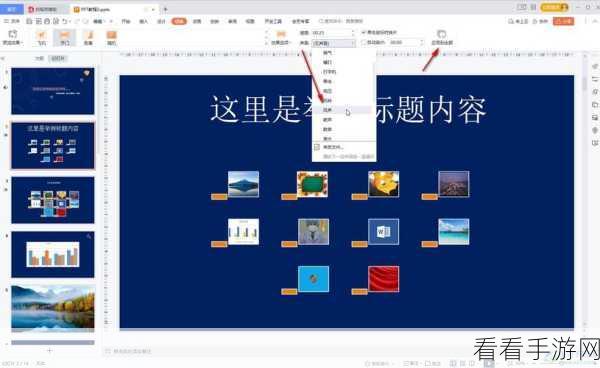Open the 视图 ribbon tab
600x368 pixels.
(x=250, y=21)
